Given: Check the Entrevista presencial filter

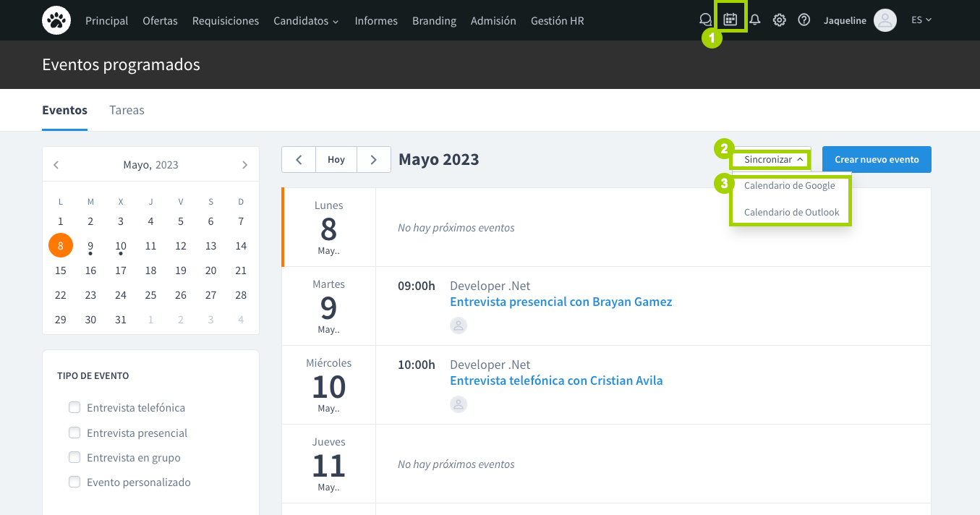Looking at the screenshot, I should coord(74,433).
